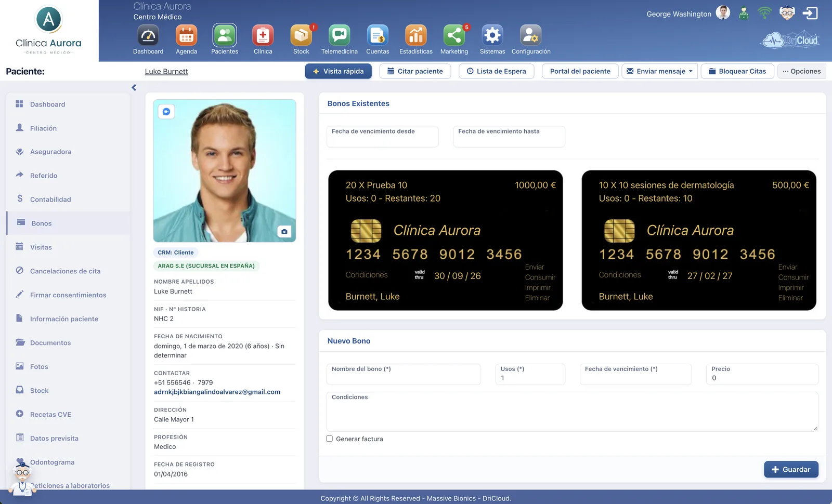
Task: Open the Opciones menu
Action: point(801,71)
